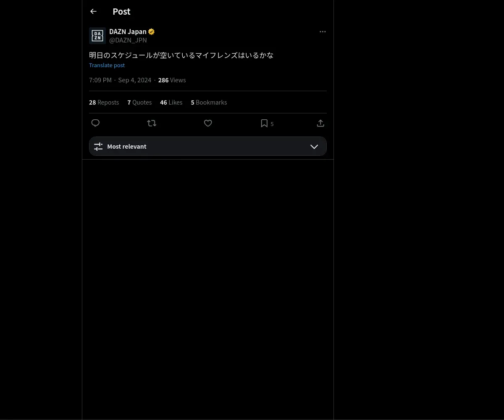This screenshot has width=504, height=420.
Task: Like the post with heart icon
Action: [208, 123]
